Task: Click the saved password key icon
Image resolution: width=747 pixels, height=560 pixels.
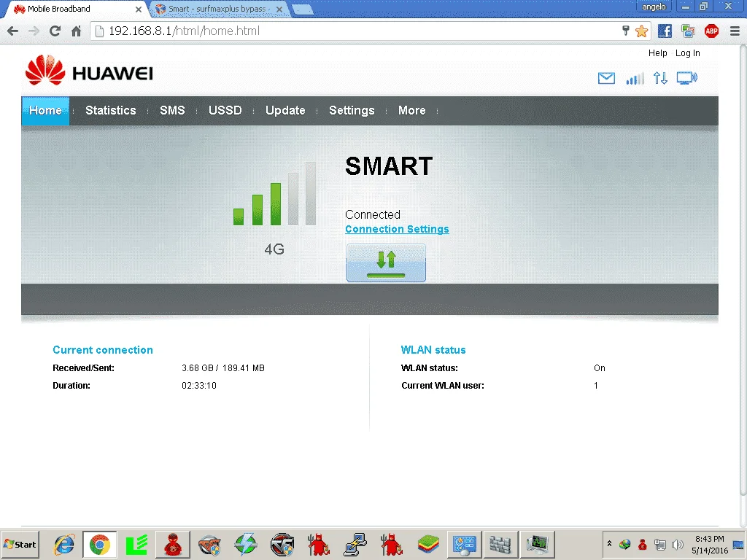Action: (x=626, y=31)
